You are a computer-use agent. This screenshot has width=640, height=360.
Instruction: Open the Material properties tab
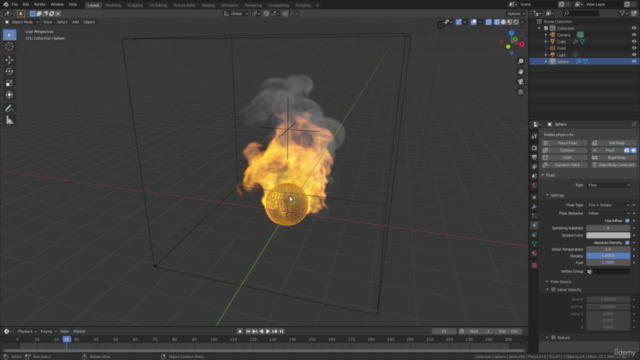[534, 253]
